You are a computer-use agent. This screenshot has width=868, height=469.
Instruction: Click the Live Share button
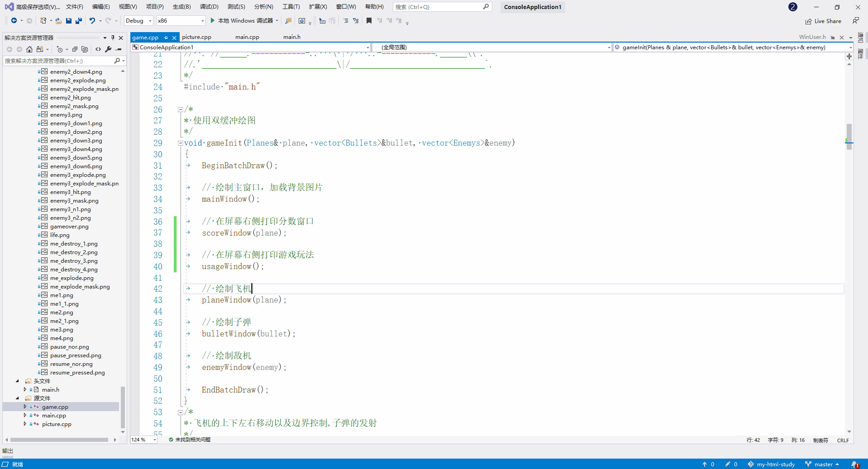click(x=823, y=21)
